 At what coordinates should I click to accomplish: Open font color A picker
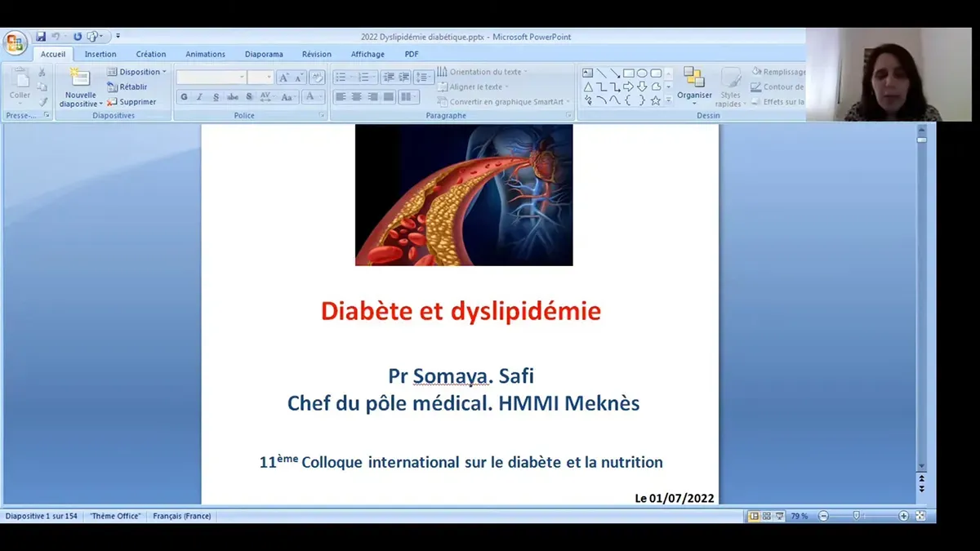click(x=313, y=96)
